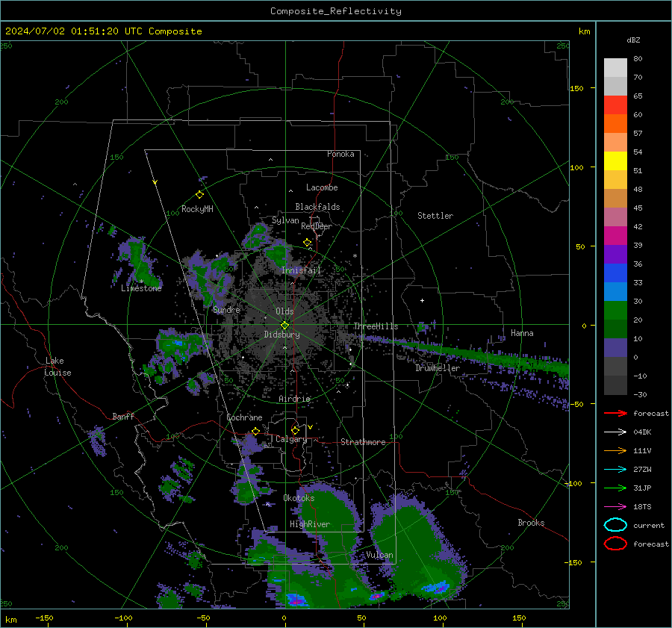Click the dBZ legend heading
The width and height of the screenshot is (672, 628).
click(x=633, y=40)
